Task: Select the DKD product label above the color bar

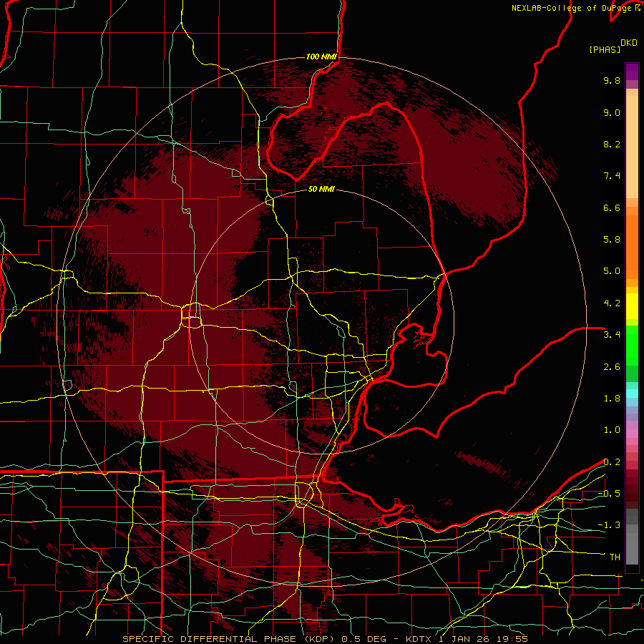Action: pyautogui.click(x=629, y=43)
